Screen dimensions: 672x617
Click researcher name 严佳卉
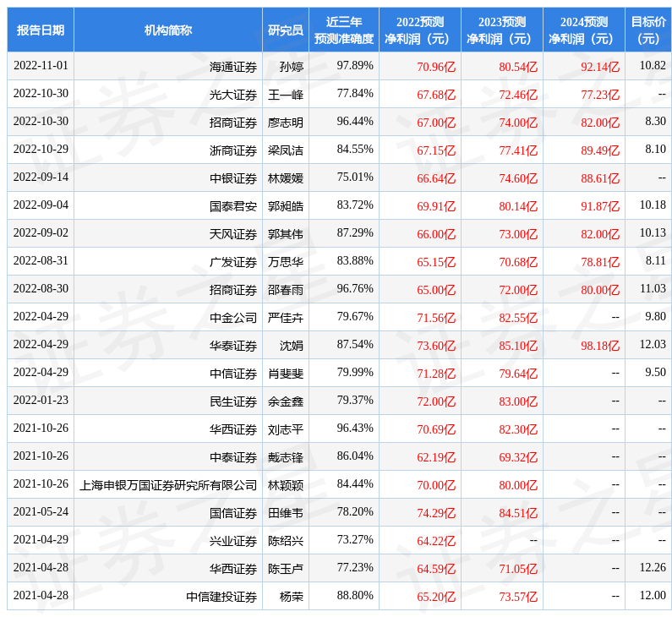pyautogui.click(x=286, y=318)
